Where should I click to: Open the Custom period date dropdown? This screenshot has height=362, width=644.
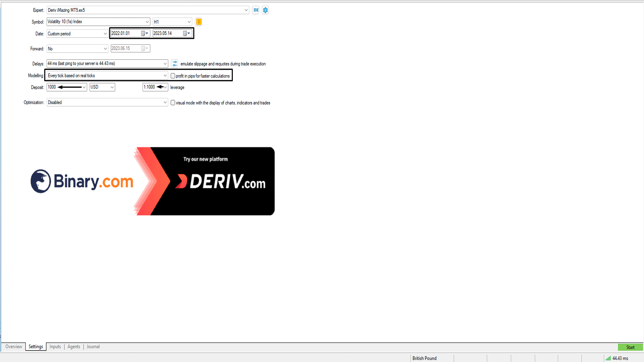click(x=77, y=34)
